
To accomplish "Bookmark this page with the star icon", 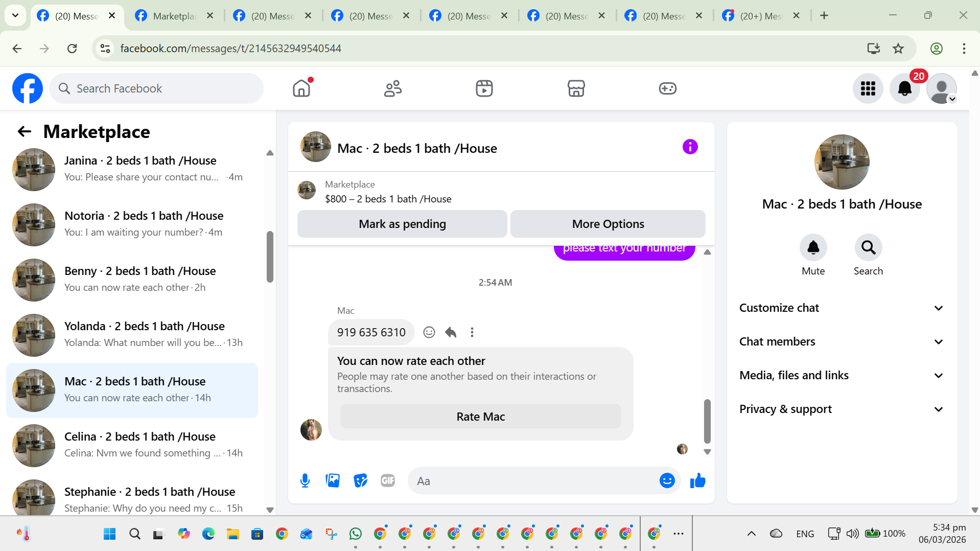I will click(x=898, y=49).
